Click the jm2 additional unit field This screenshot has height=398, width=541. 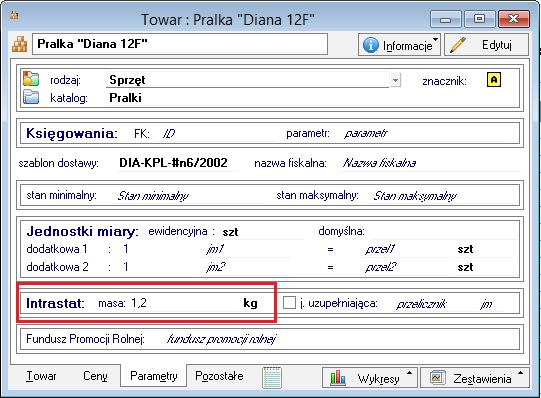click(x=247, y=267)
